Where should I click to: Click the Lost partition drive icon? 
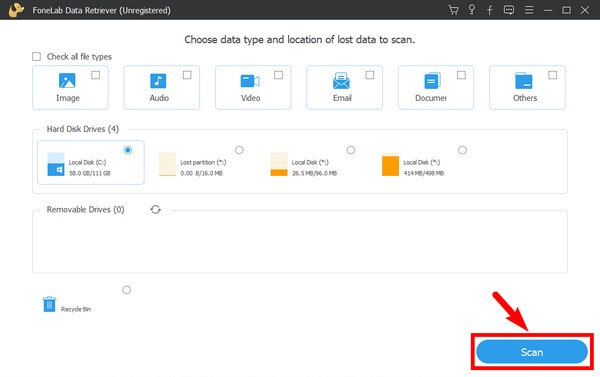point(167,164)
